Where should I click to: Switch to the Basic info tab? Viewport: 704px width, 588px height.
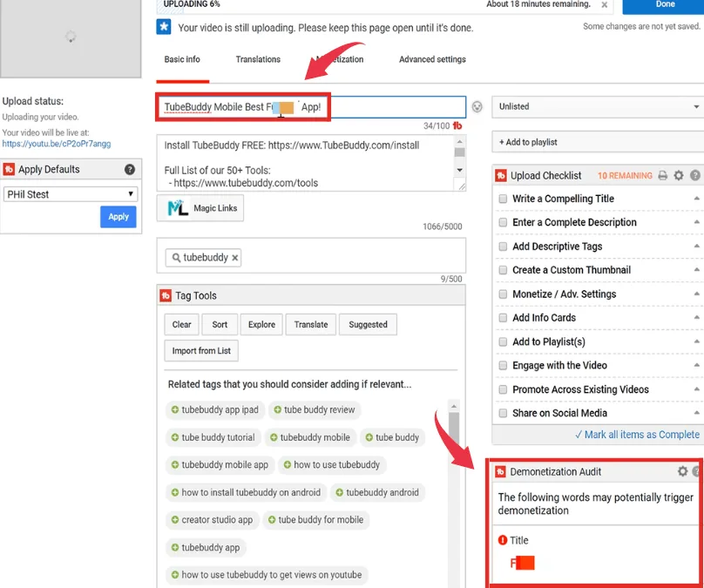182,59
